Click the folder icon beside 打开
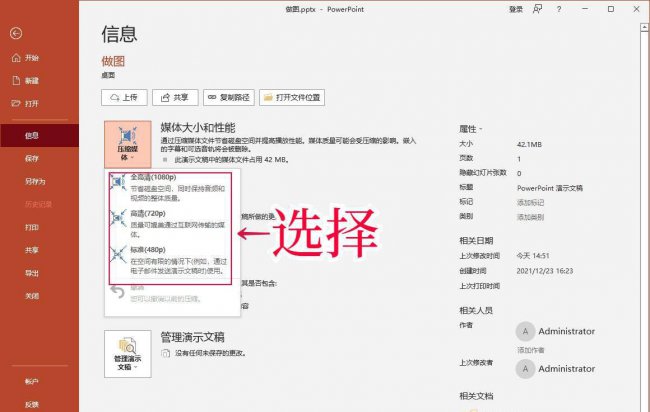The image size is (650, 412). [16, 103]
